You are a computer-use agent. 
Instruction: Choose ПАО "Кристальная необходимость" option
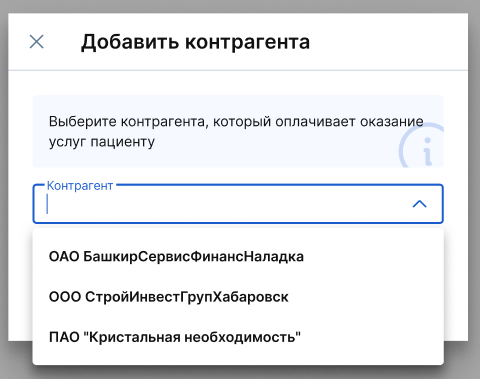pyautogui.click(x=238, y=337)
